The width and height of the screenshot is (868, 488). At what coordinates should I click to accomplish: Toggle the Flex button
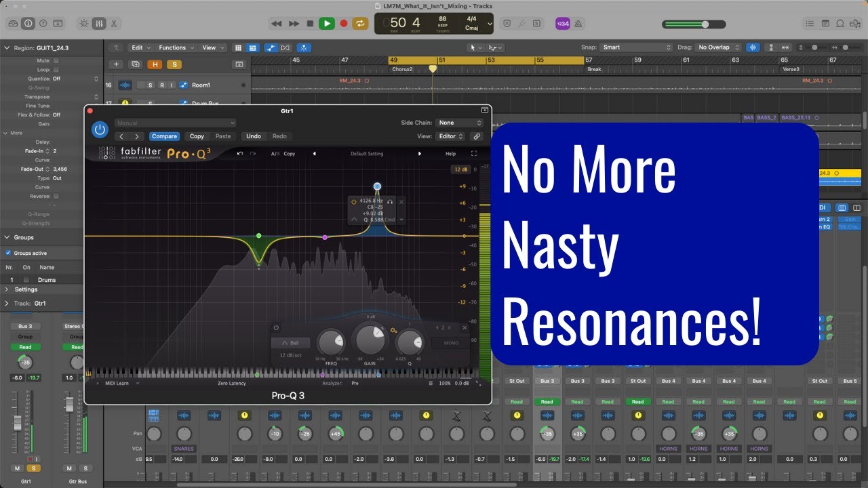click(285, 47)
